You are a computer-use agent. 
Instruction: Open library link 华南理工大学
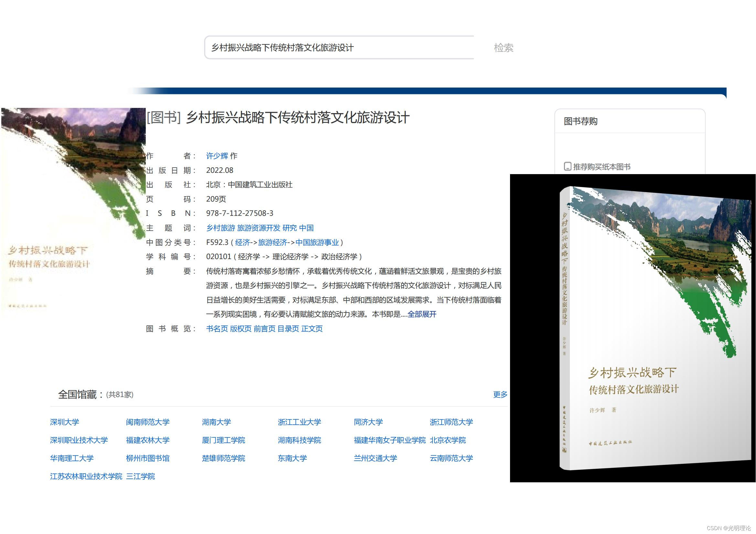tap(72, 458)
